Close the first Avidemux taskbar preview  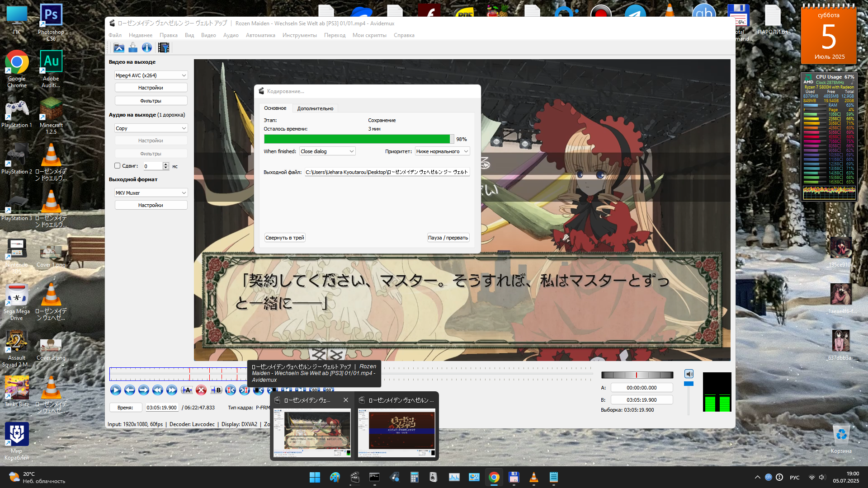[346, 400]
